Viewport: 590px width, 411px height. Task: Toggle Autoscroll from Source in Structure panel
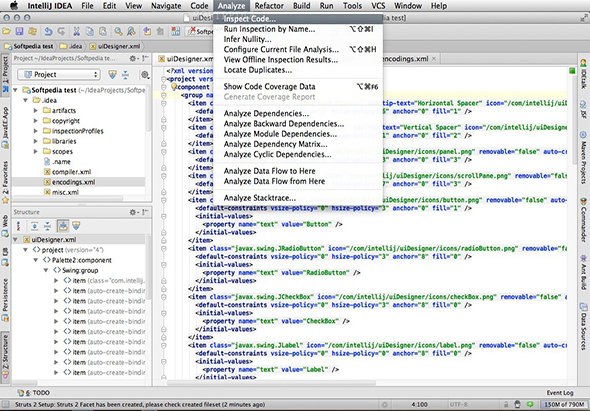pyautogui.click(x=76, y=226)
